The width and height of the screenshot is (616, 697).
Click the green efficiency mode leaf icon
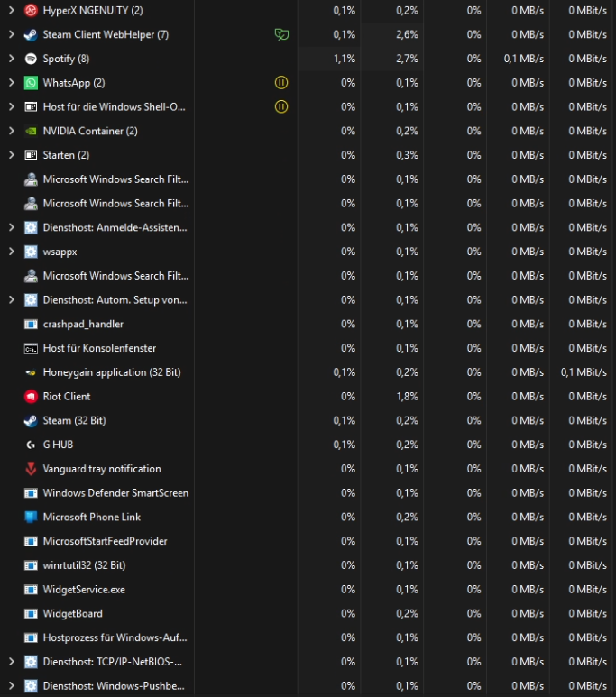(281, 34)
